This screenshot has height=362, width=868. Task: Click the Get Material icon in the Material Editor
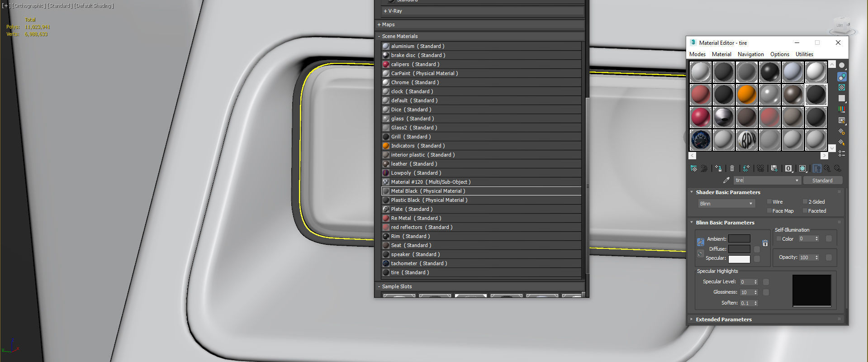pyautogui.click(x=694, y=168)
